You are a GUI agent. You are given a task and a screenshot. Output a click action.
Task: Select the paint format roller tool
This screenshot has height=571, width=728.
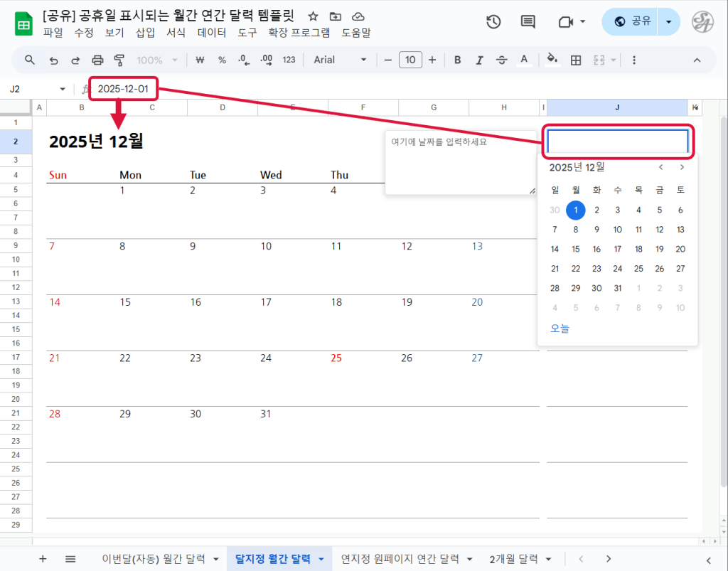point(119,60)
